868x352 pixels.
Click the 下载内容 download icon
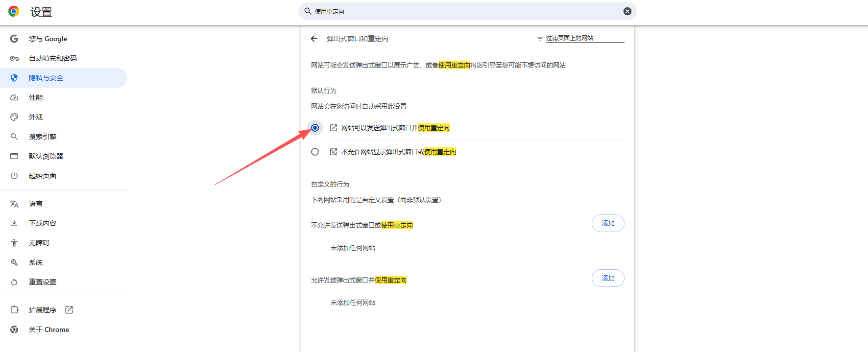[14, 223]
